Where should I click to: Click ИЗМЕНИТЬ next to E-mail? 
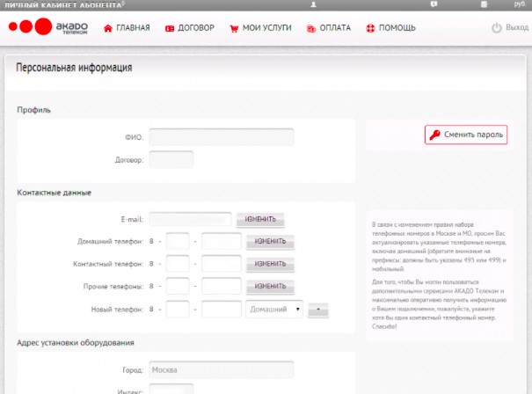coord(260,219)
